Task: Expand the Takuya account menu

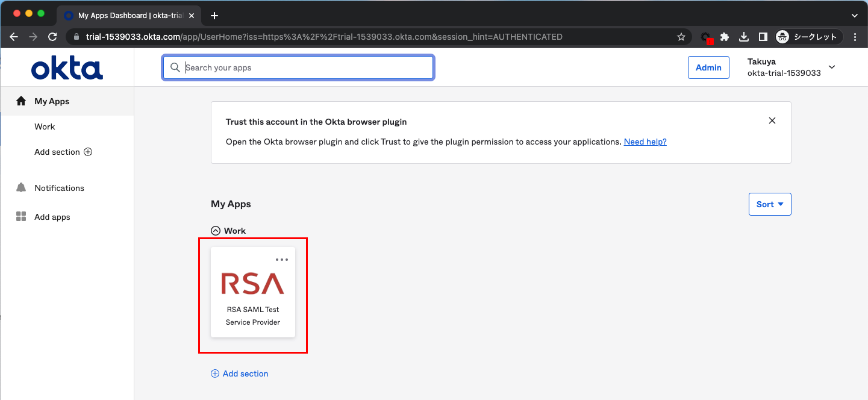Action: tap(832, 67)
